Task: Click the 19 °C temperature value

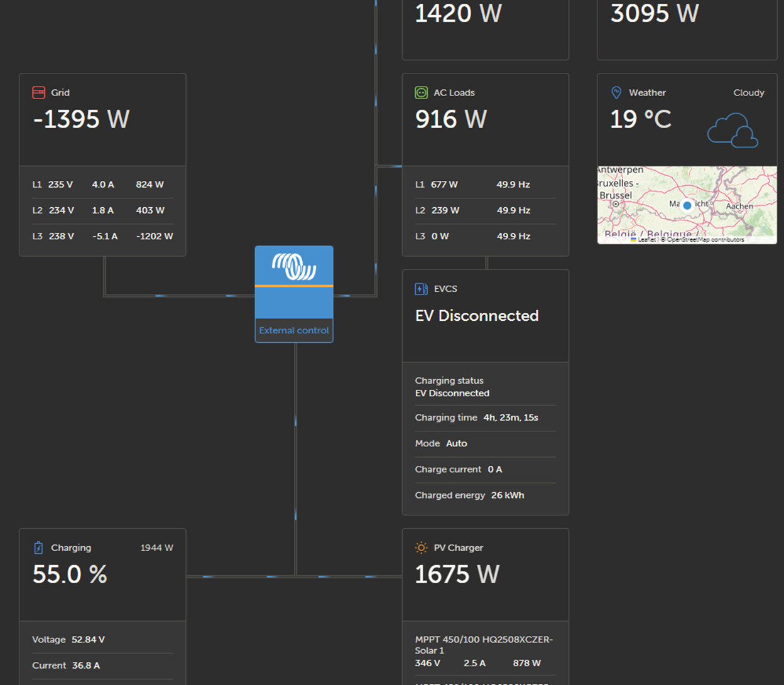Action: [x=641, y=119]
